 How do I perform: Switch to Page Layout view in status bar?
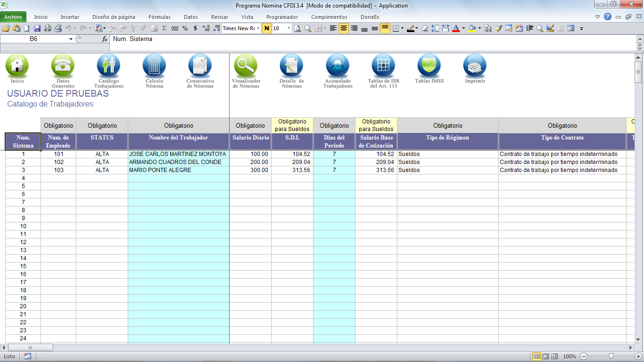[545, 356]
